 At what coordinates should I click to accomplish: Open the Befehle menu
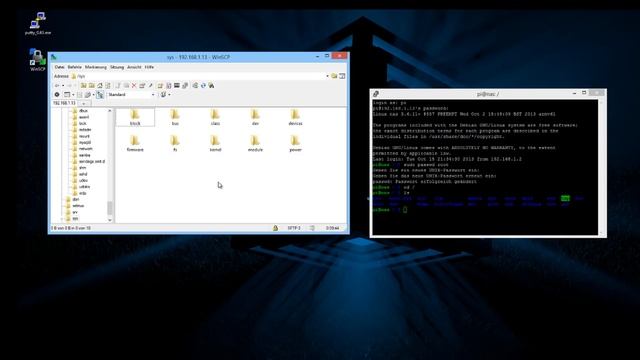[75, 67]
